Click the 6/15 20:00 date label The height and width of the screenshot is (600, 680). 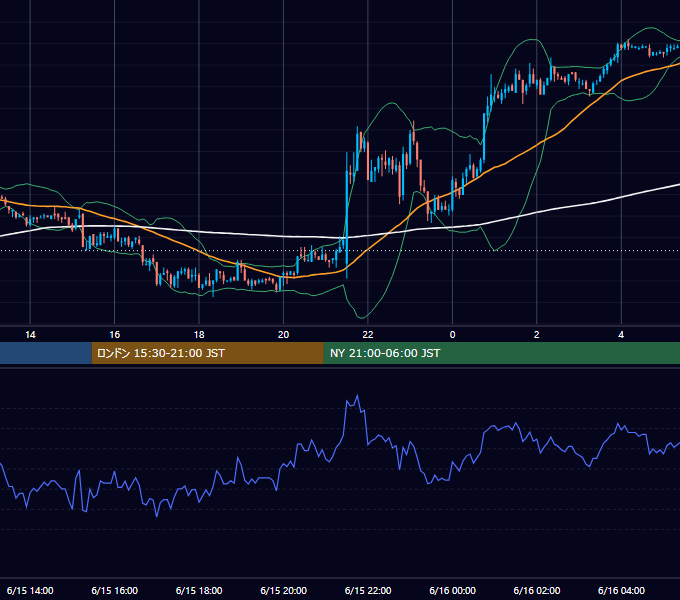click(x=283, y=590)
